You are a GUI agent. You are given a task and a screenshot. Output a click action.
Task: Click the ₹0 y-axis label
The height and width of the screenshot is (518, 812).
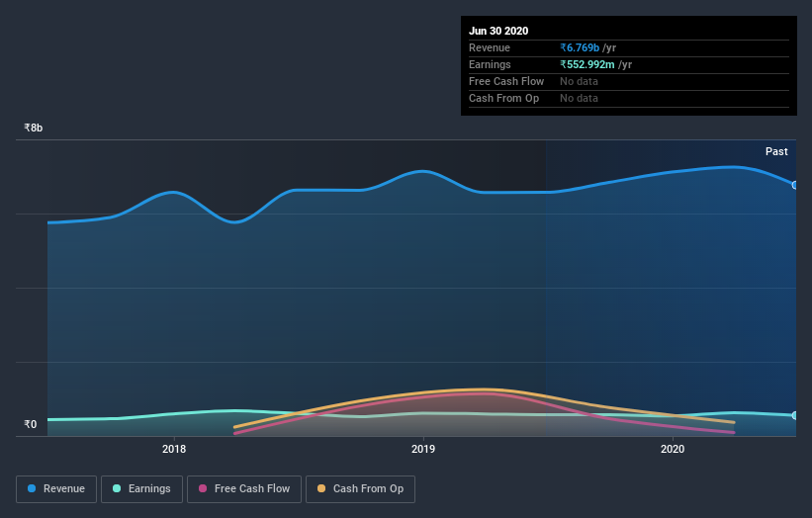pos(31,424)
